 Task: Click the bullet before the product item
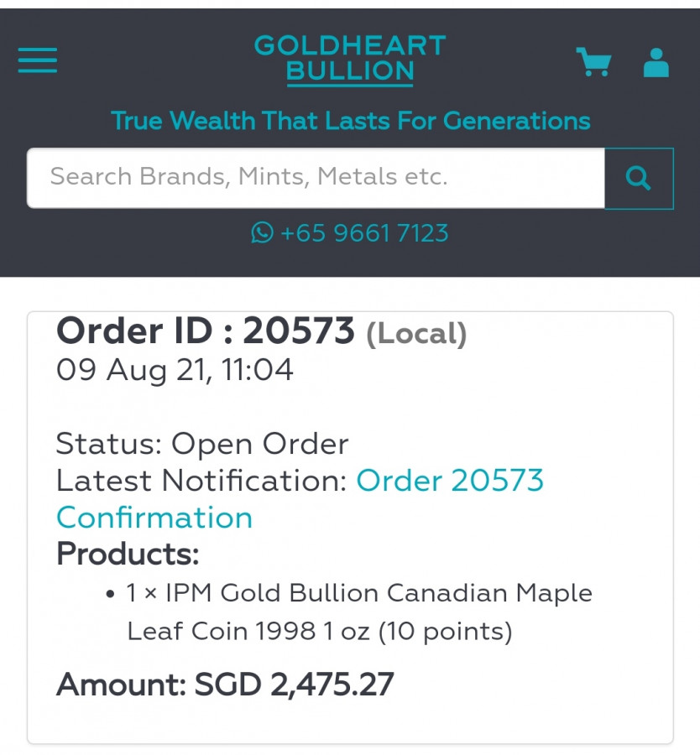tap(111, 595)
